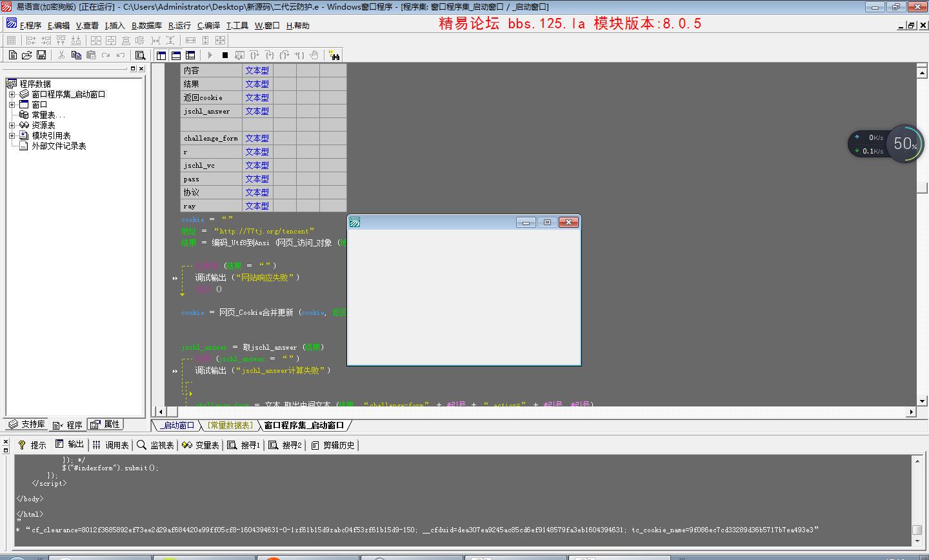The image size is (929, 560).
Task: Click the Open file folder icon
Action: 26,55
